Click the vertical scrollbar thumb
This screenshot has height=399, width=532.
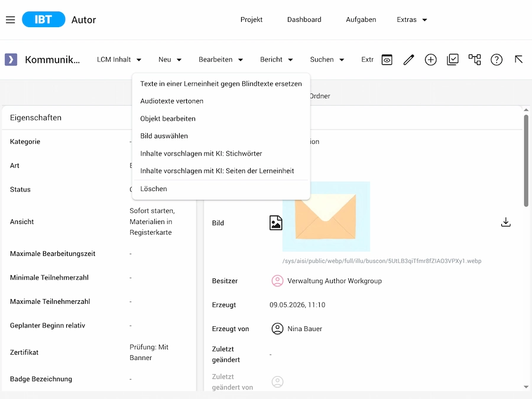pos(526,160)
